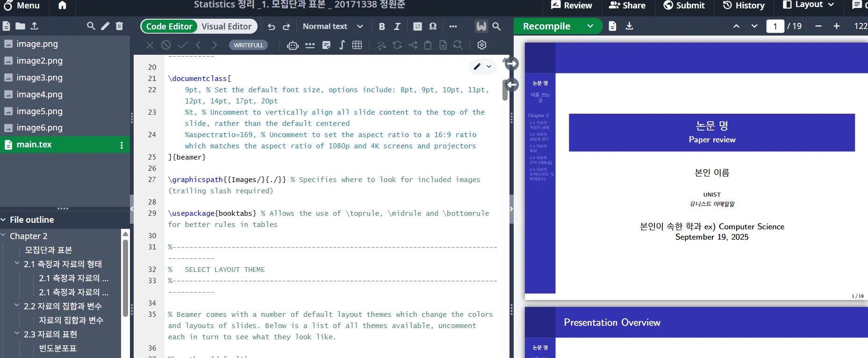Open the editing mode pencil dropdown
Image resolution: width=868 pixels, height=358 pixels.
(x=482, y=66)
